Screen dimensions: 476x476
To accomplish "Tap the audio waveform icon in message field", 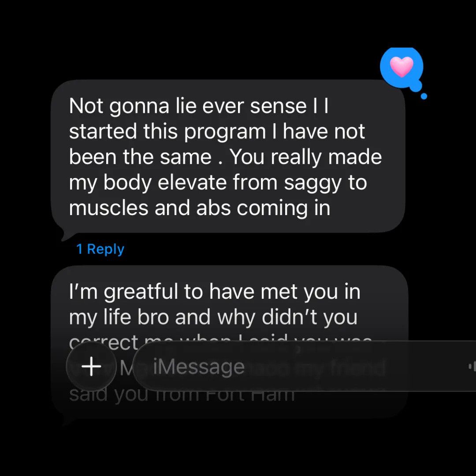I will click(x=472, y=366).
